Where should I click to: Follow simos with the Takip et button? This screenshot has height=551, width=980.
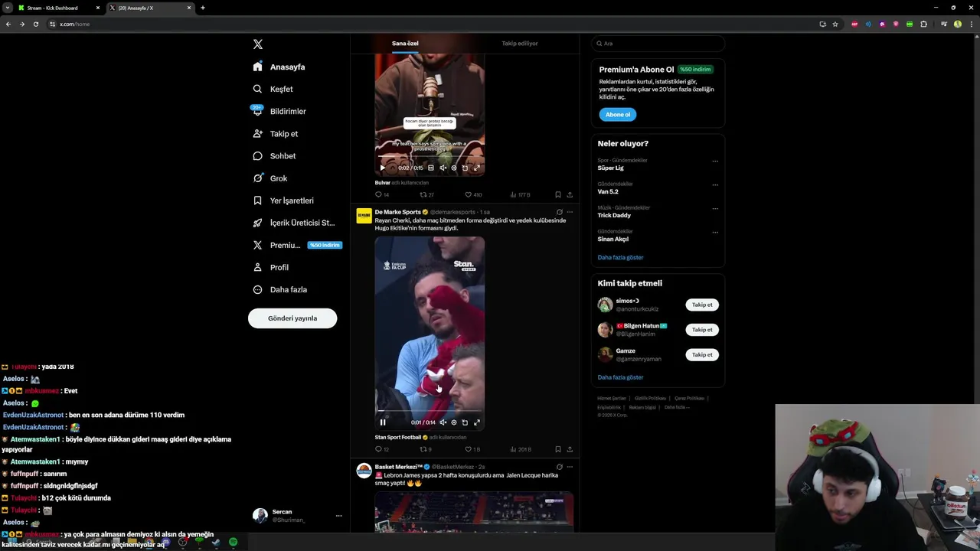point(702,305)
